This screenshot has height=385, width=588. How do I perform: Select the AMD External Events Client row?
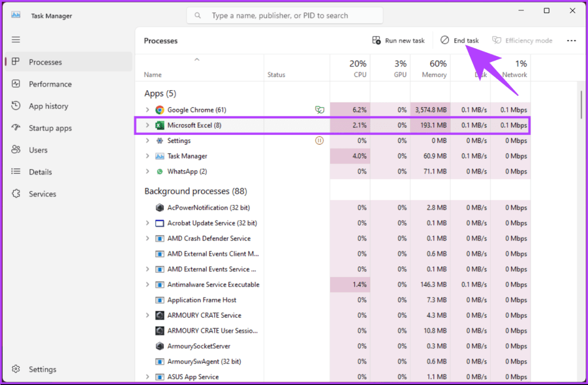[332, 254]
